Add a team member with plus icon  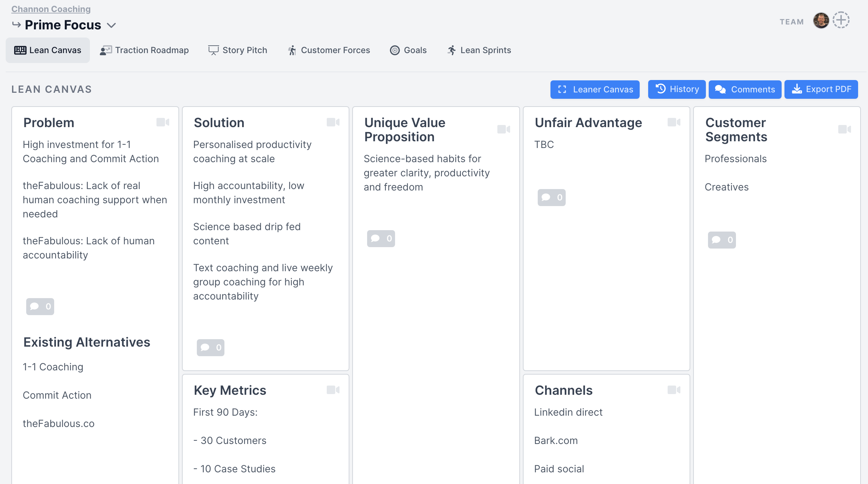(841, 20)
